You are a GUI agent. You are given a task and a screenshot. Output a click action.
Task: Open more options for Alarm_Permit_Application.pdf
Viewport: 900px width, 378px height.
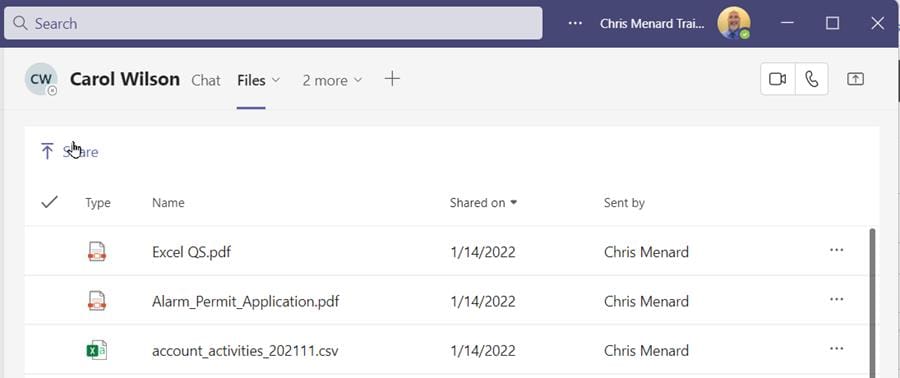(x=836, y=299)
